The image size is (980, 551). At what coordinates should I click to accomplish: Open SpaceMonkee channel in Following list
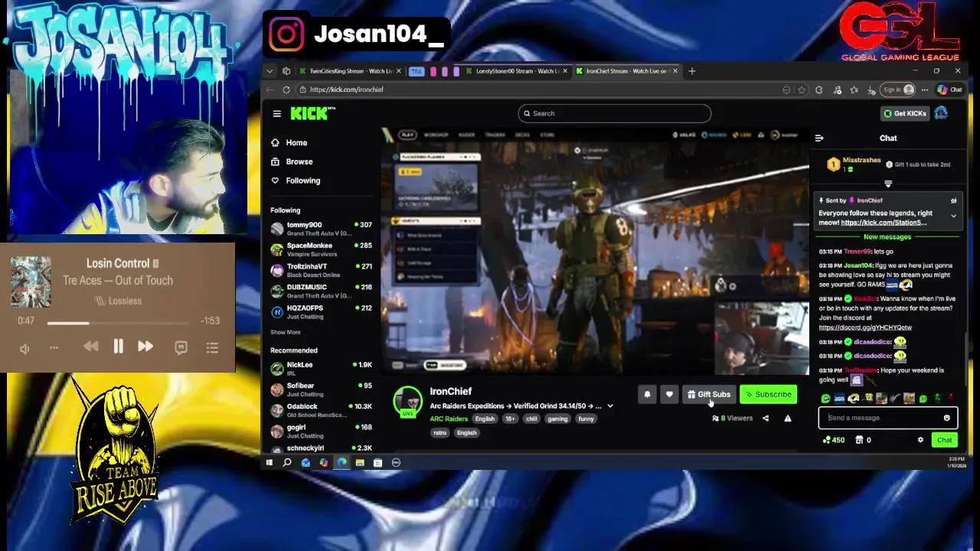pos(321,249)
